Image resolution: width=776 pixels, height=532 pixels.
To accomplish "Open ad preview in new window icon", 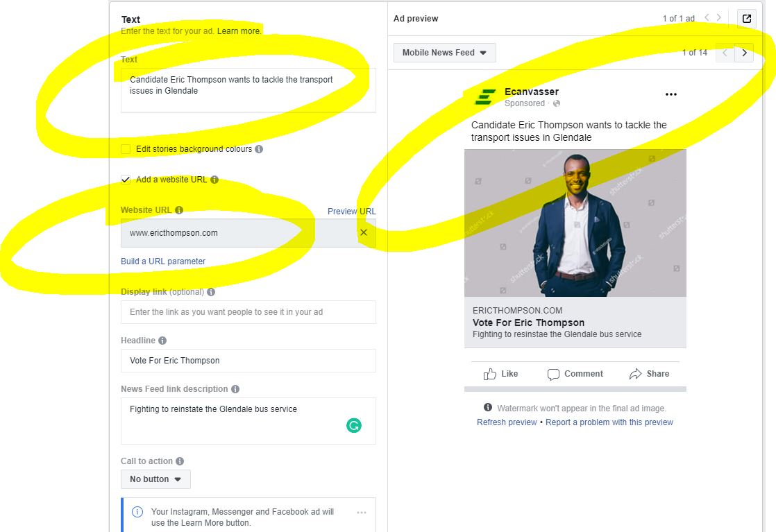I will click(x=746, y=19).
